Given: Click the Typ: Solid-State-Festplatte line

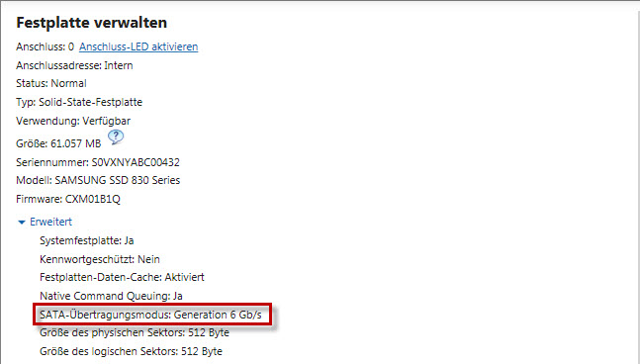Looking at the screenshot, I should click(79, 102).
